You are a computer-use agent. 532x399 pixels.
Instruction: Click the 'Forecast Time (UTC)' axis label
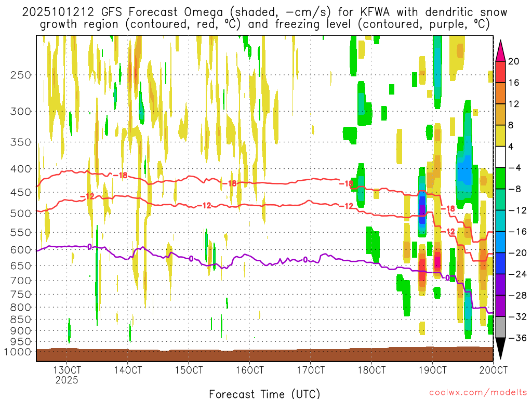click(x=264, y=394)
